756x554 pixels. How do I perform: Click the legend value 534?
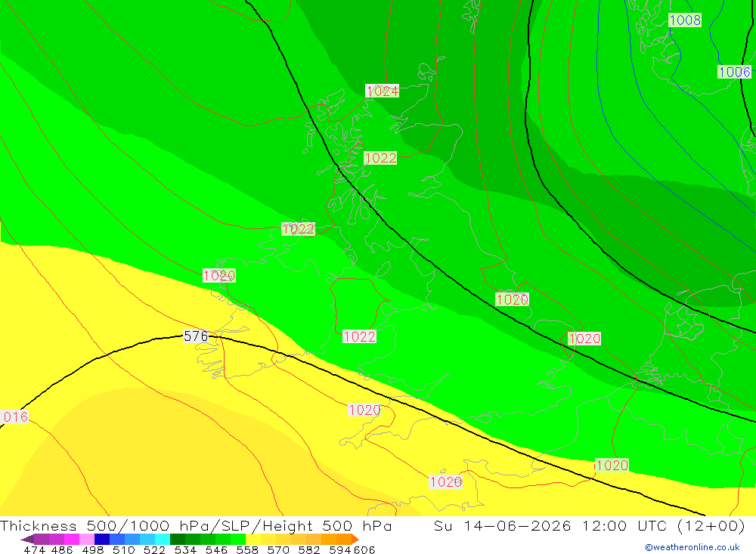186,549
